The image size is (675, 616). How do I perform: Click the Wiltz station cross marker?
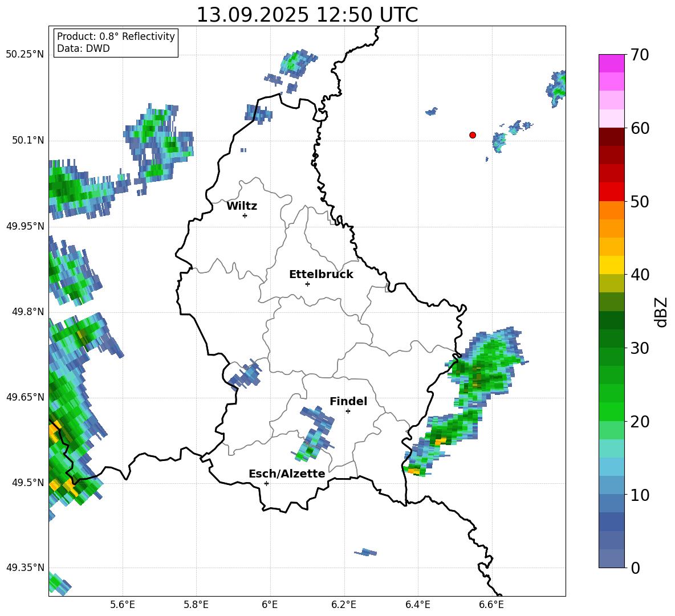coord(245,215)
